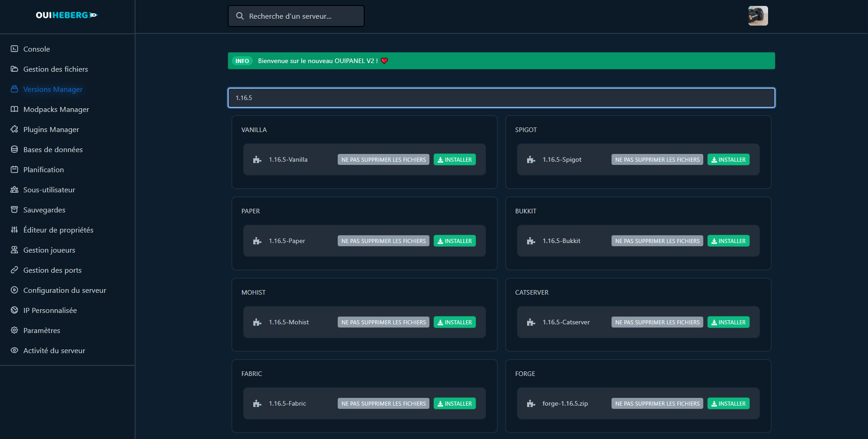868x439 pixels.
Task: Toggle NE PAS SUPPRIMER LES FICHIERS for Catserver
Action: 657,322
